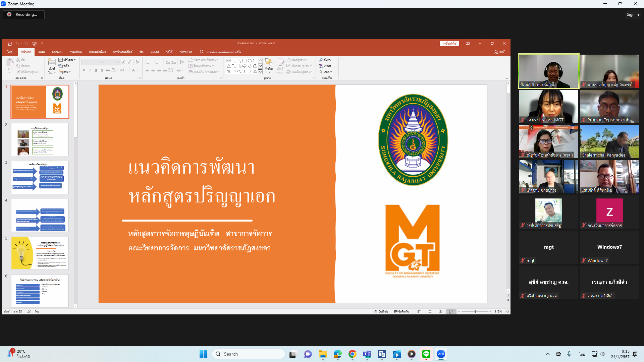
Task: Click the zoom slider handle
Action: point(475,311)
